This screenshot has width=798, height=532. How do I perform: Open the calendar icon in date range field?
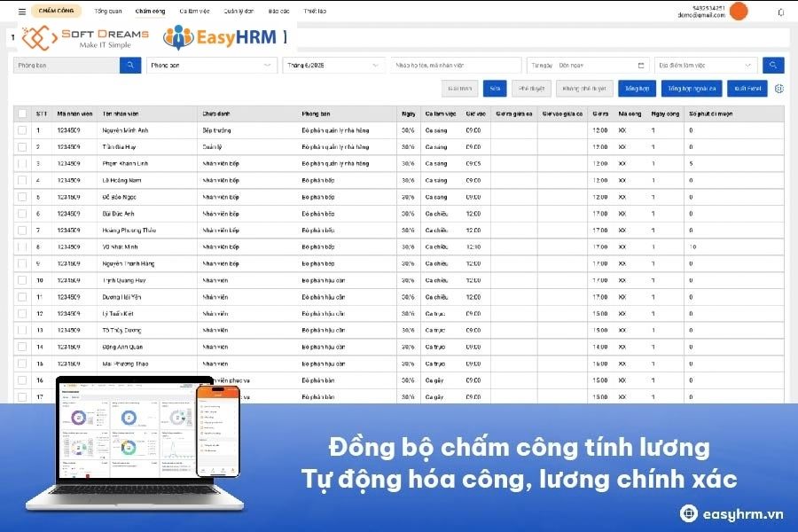[x=641, y=66]
